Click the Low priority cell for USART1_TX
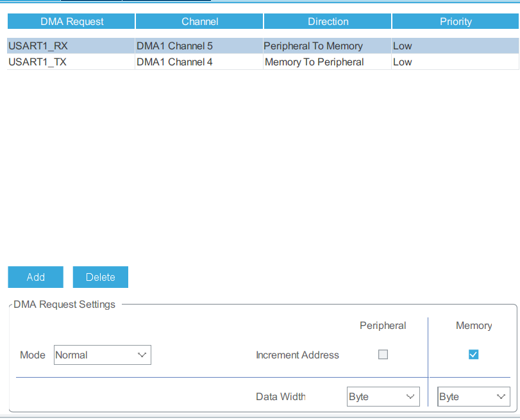The width and height of the screenshot is (520, 420). [403, 62]
